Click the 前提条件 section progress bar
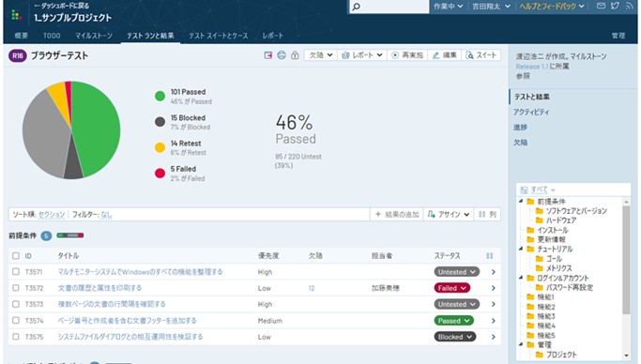This screenshot has width=641, height=364. [69, 235]
